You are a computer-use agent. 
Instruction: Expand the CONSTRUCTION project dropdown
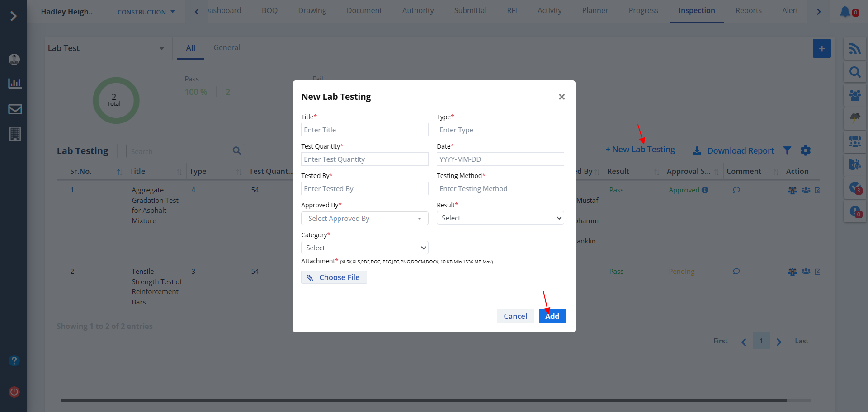tap(146, 12)
